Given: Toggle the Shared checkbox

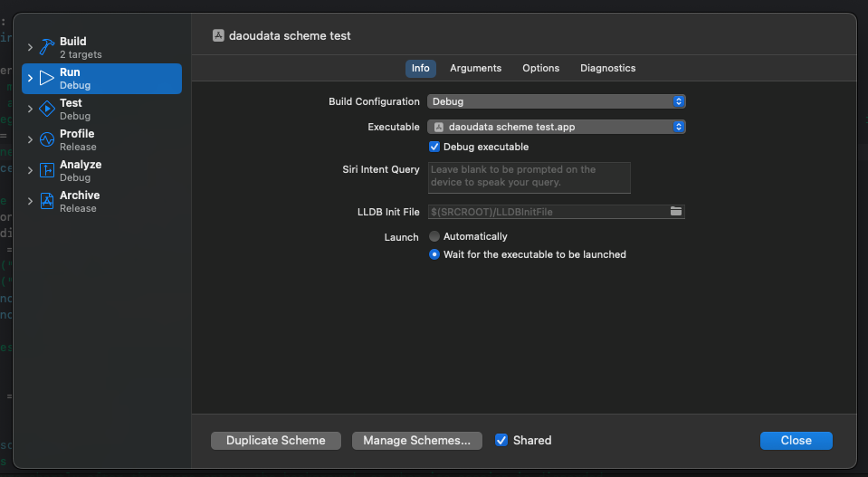Looking at the screenshot, I should click(501, 440).
